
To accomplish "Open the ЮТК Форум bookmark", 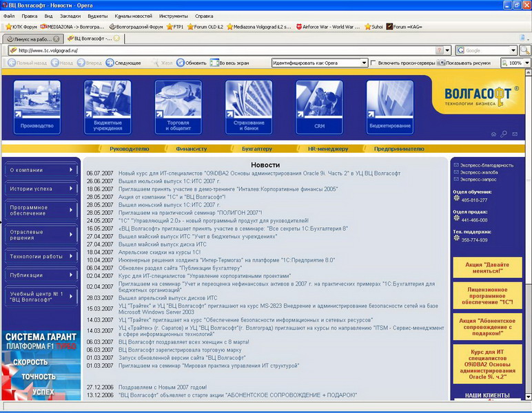I will click(21, 27).
